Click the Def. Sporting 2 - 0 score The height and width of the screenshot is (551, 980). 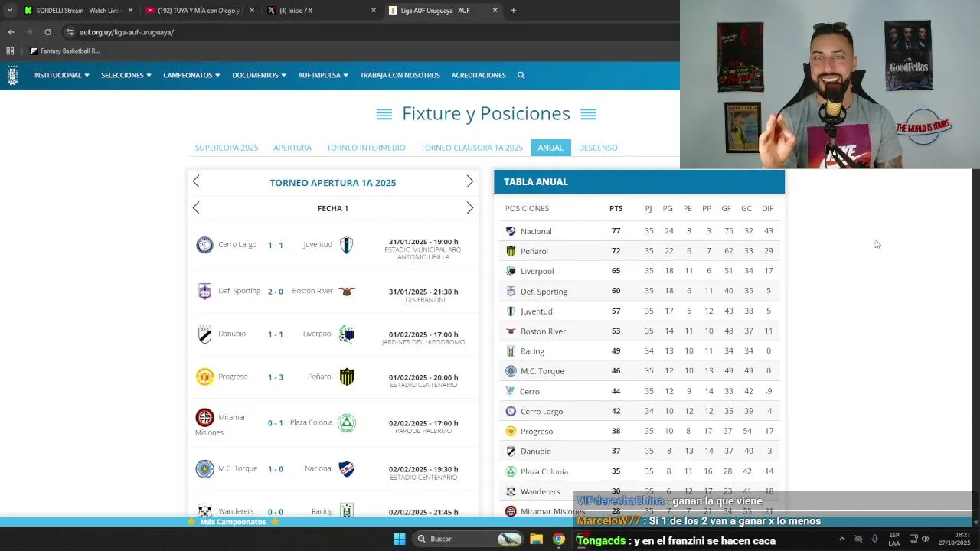click(x=276, y=292)
